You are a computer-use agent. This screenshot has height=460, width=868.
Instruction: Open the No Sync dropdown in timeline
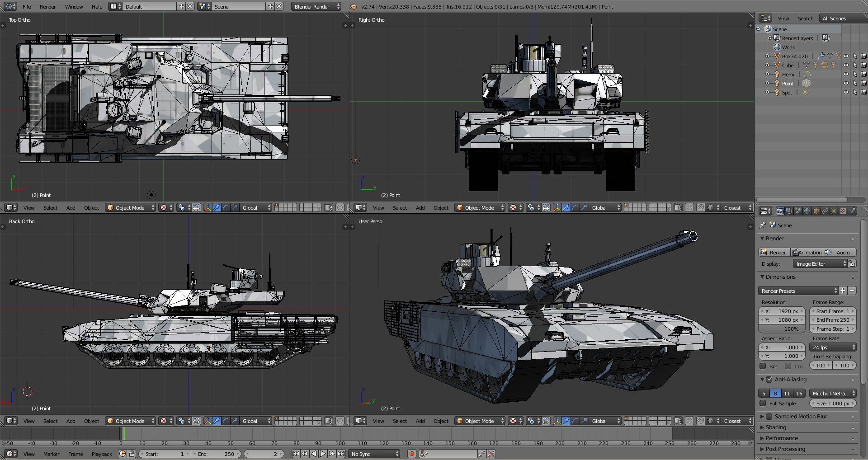pyautogui.click(x=375, y=454)
